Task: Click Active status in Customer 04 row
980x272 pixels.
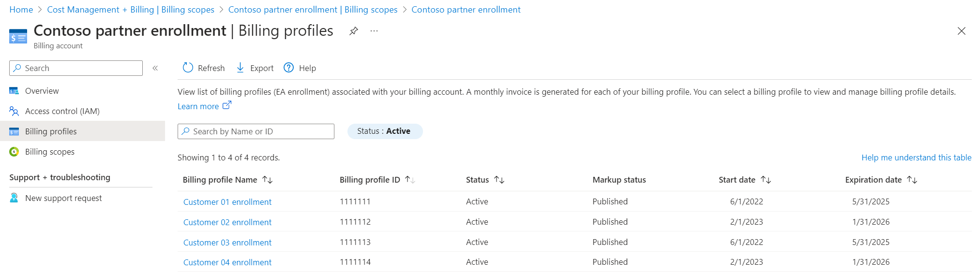Action: coord(477,262)
